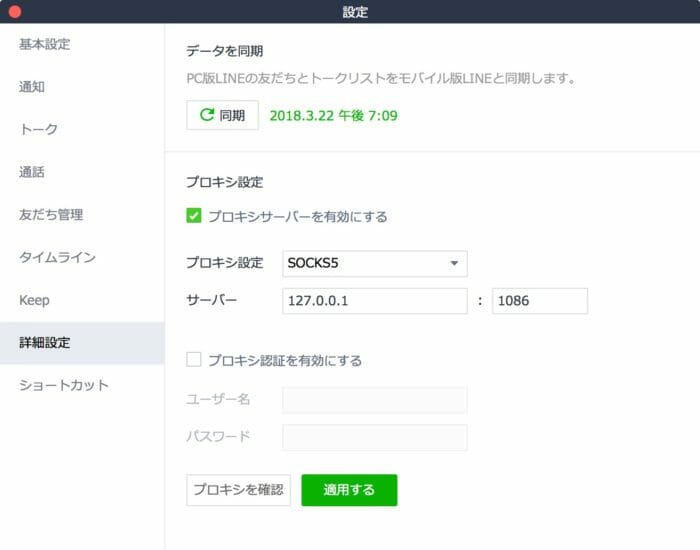
Task: Select 友だち管理 from the sidebar
Action: (x=51, y=214)
